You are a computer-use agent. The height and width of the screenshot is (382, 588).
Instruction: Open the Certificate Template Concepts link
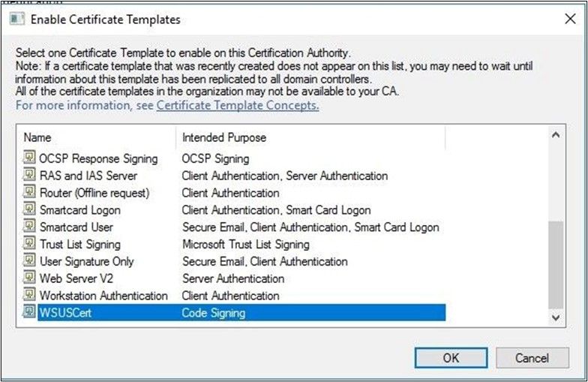pos(238,106)
